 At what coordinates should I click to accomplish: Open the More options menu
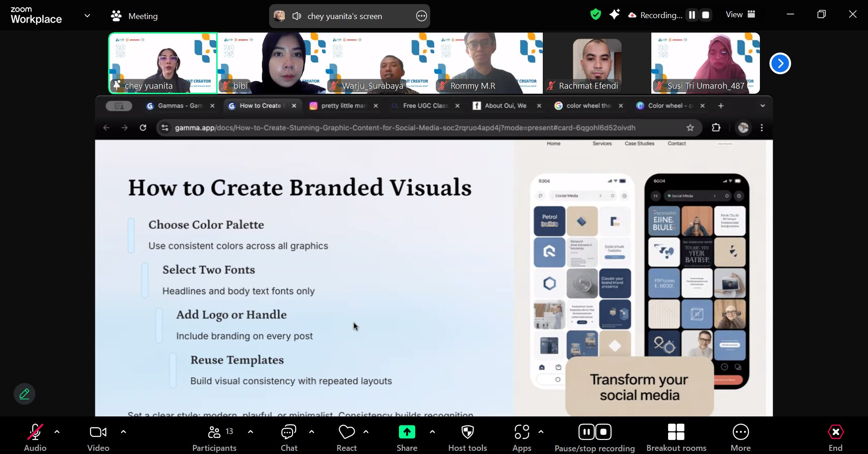click(740, 437)
